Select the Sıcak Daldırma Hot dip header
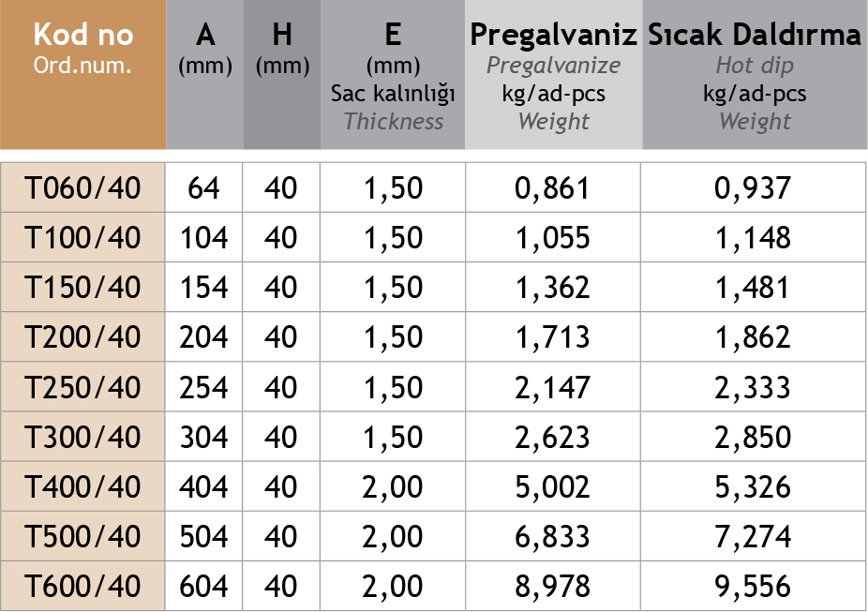The image size is (868, 612). coord(755,75)
